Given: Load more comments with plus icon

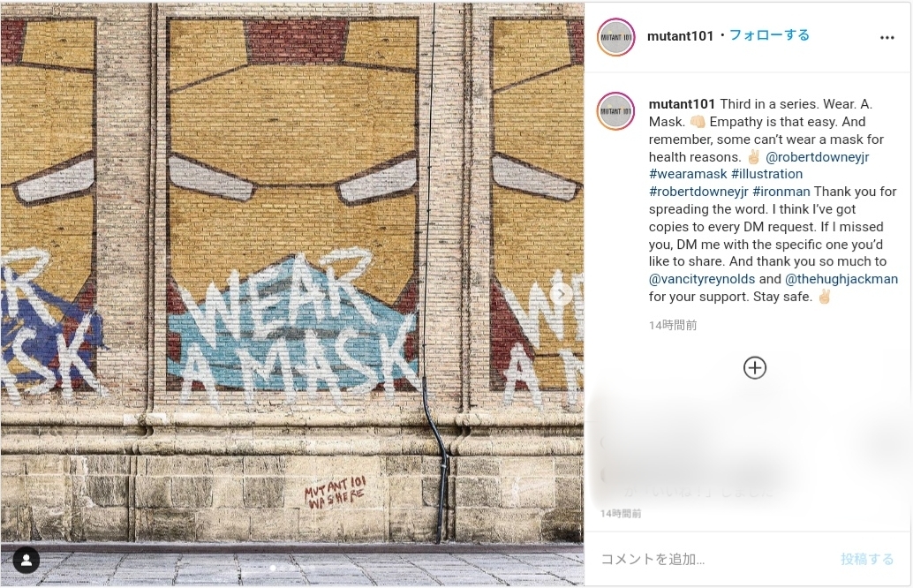Looking at the screenshot, I should coord(755,368).
